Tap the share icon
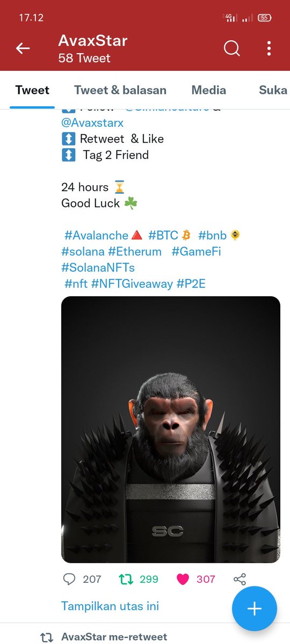 point(240,579)
